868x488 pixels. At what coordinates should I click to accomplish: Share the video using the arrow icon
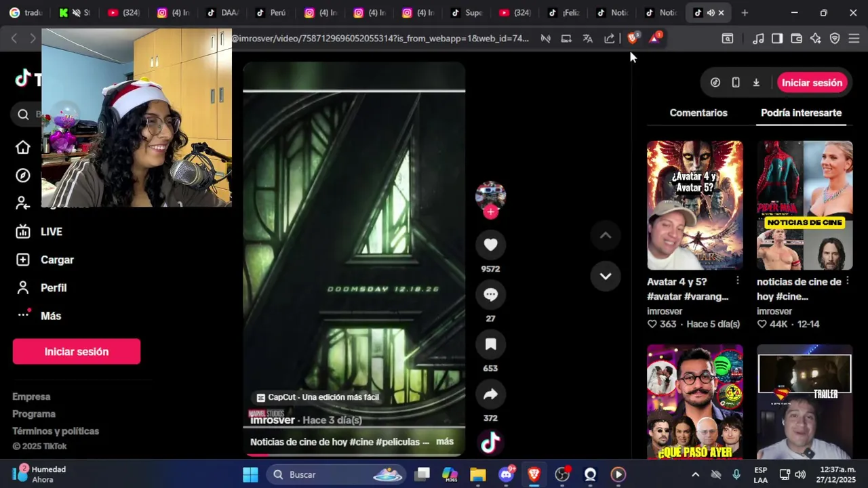(x=490, y=394)
